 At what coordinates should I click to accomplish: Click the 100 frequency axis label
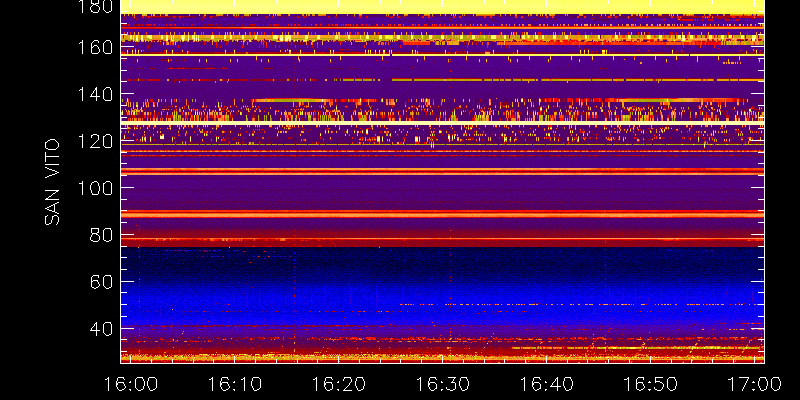pyautogui.click(x=95, y=188)
